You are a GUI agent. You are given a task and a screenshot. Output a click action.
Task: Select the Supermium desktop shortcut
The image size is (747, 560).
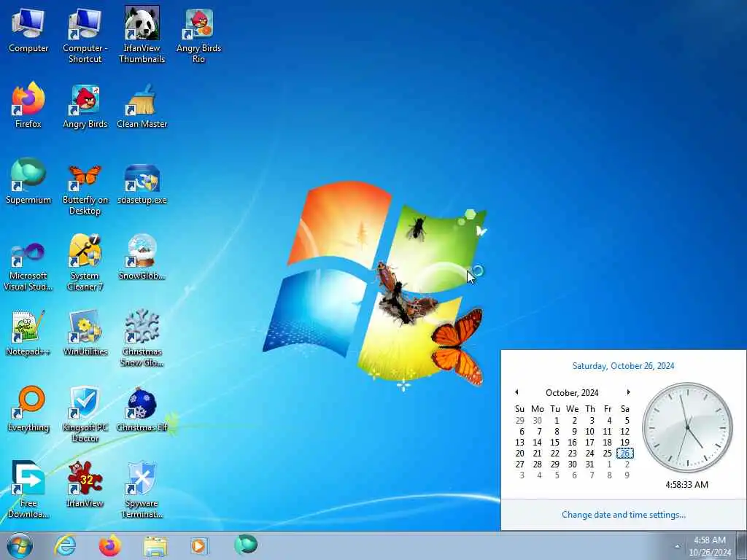point(28,182)
